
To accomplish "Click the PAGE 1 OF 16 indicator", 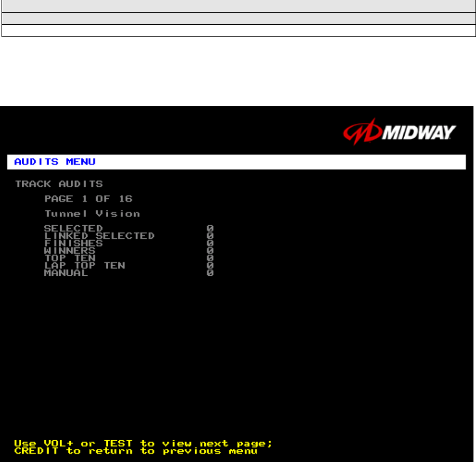I will coord(89,199).
